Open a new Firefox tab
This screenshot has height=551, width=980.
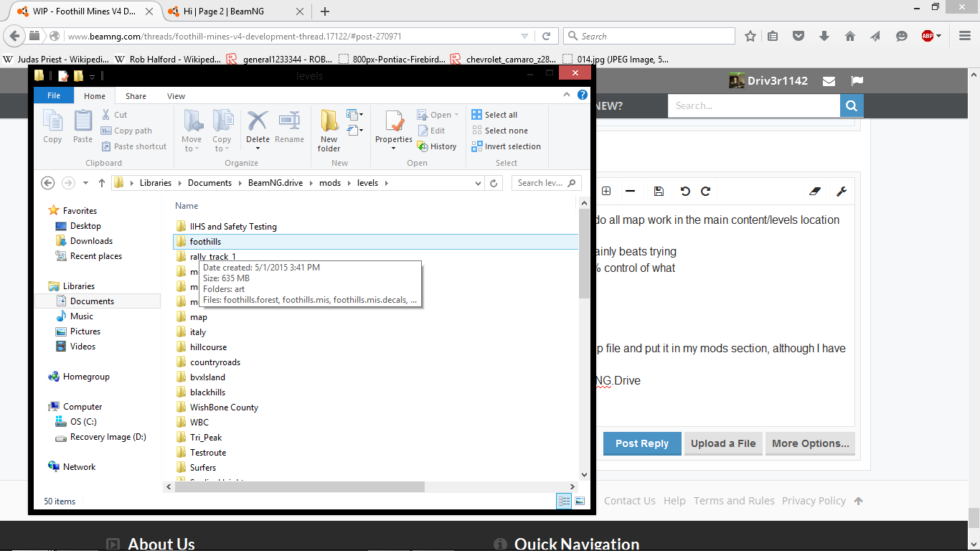(325, 11)
